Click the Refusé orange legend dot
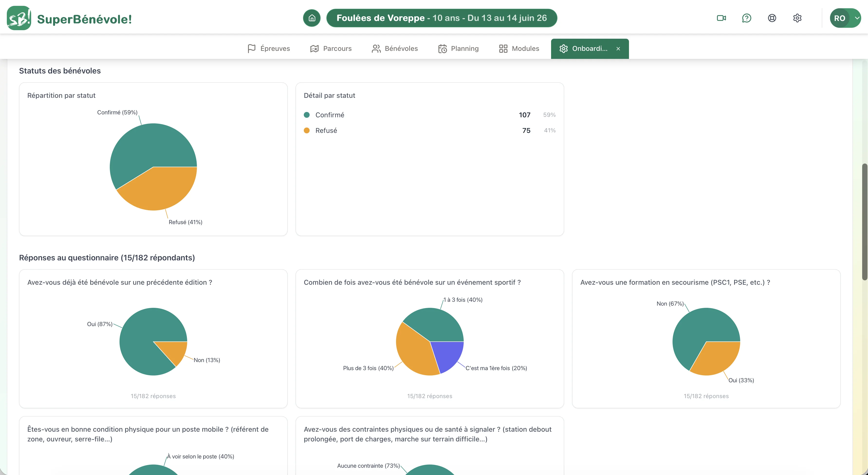Screen dimensions: 868x475 pyautogui.click(x=307, y=130)
